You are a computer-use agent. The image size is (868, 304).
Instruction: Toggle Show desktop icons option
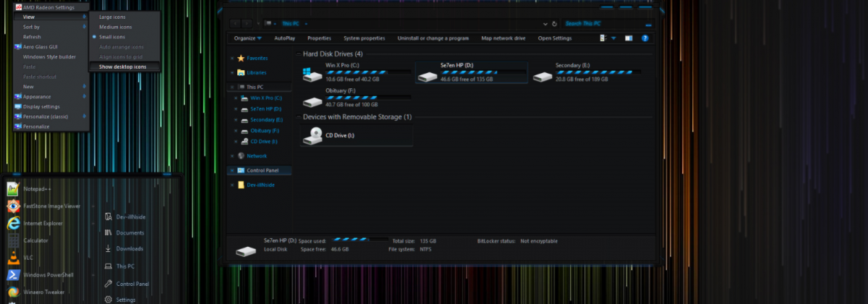[x=124, y=67]
